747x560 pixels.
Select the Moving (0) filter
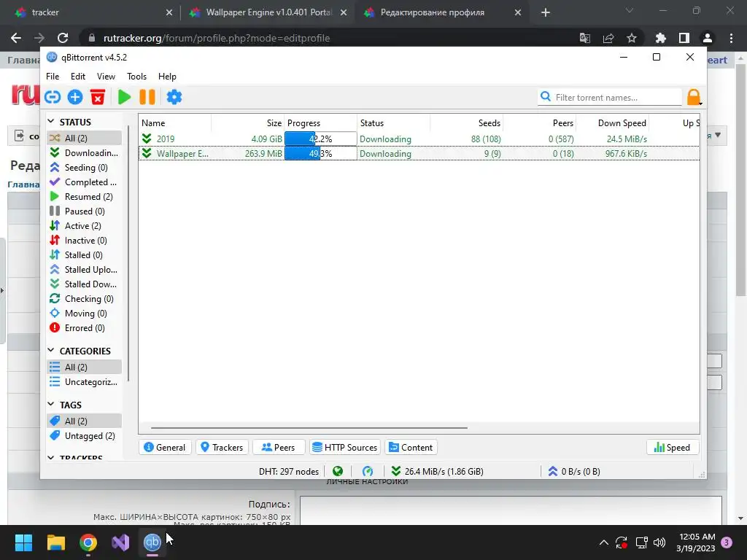(85, 314)
